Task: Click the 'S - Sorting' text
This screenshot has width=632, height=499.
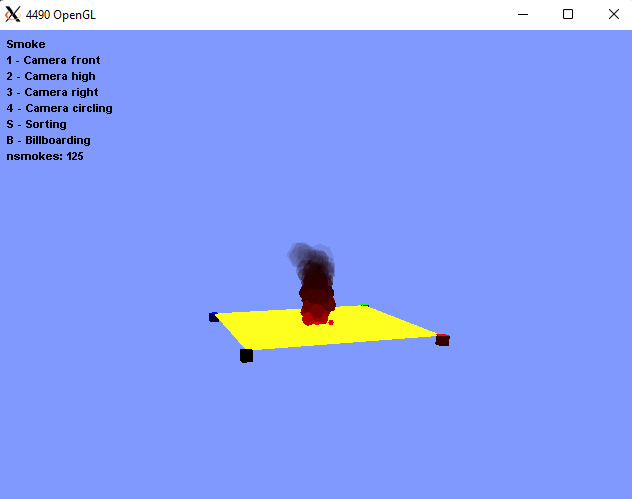Action: click(x=36, y=124)
